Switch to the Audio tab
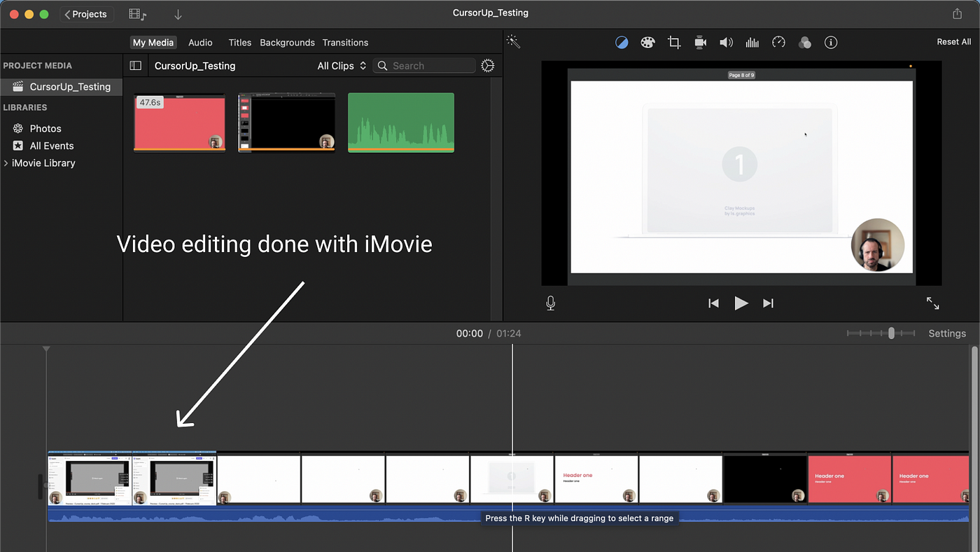This screenshot has height=552, width=980. pos(200,43)
